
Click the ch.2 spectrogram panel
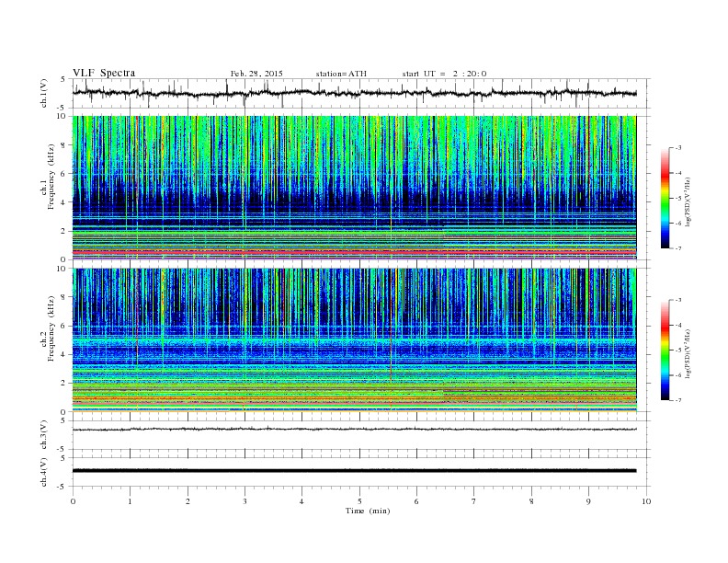(x=354, y=340)
